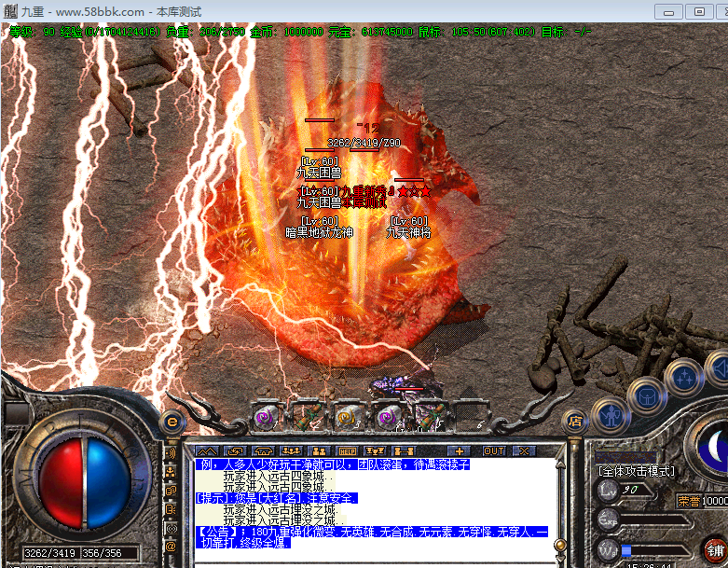Open the shop via the '店' button

click(x=575, y=422)
